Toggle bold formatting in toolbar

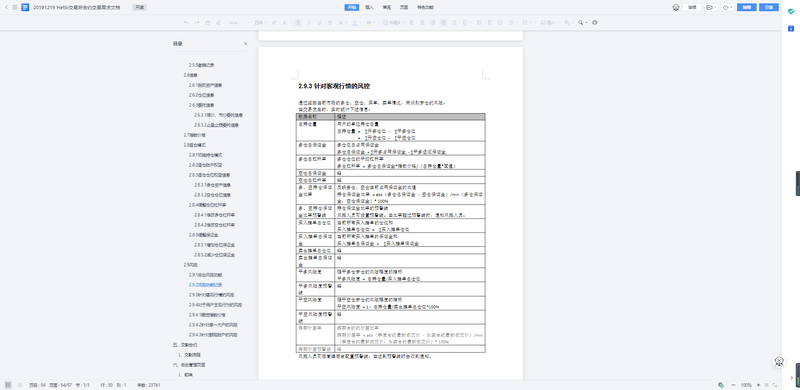pos(298,22)
